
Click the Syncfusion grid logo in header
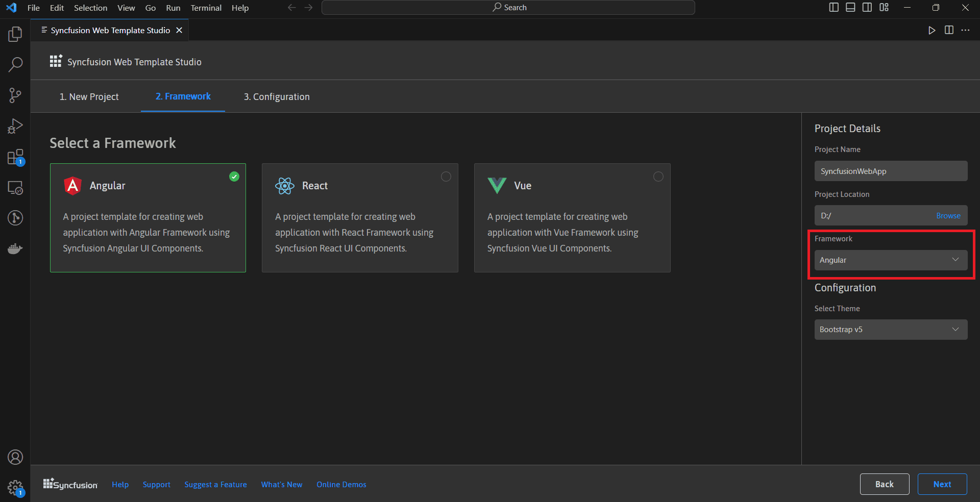click(x=56, y=61)
